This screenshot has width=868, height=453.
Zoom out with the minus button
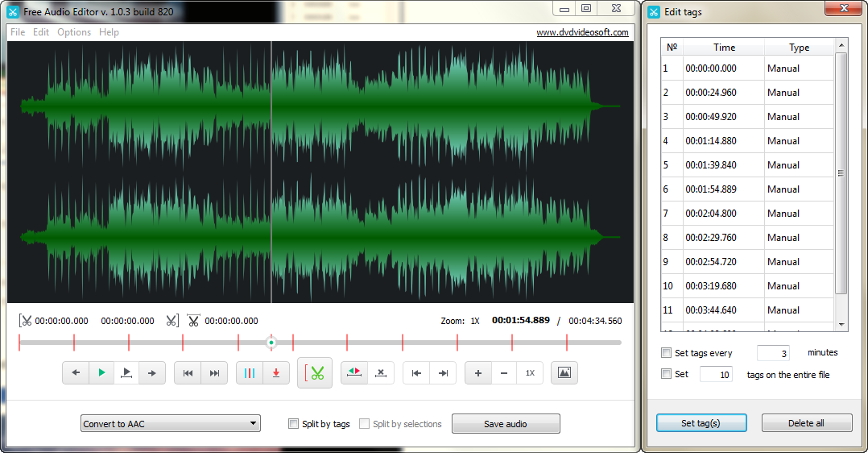click(504, 373)
